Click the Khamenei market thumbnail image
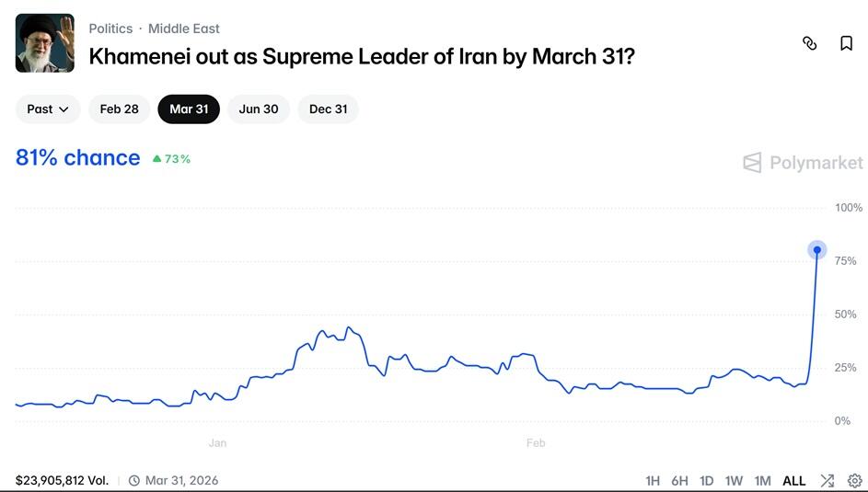 click(45, 43)
